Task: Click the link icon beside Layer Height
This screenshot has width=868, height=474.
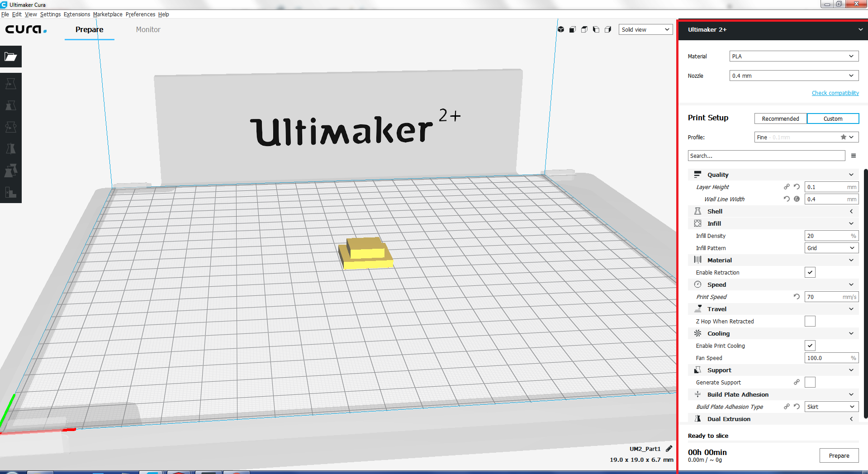Action: pos(787,187)
